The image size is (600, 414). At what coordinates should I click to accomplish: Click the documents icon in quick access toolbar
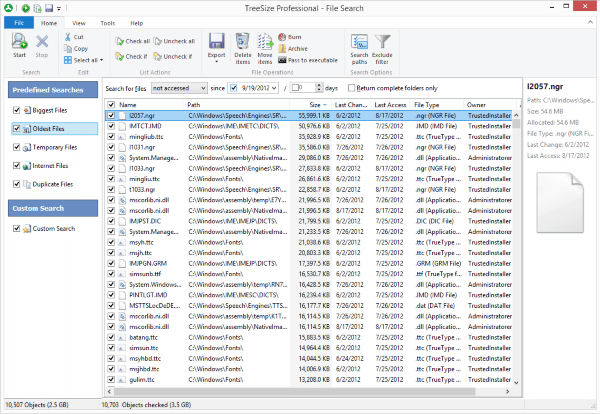tap(37, 8)
